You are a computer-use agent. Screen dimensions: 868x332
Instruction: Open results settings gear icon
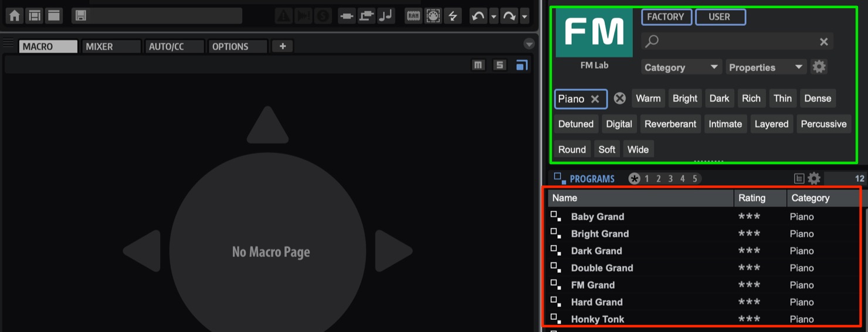(814, 178)
